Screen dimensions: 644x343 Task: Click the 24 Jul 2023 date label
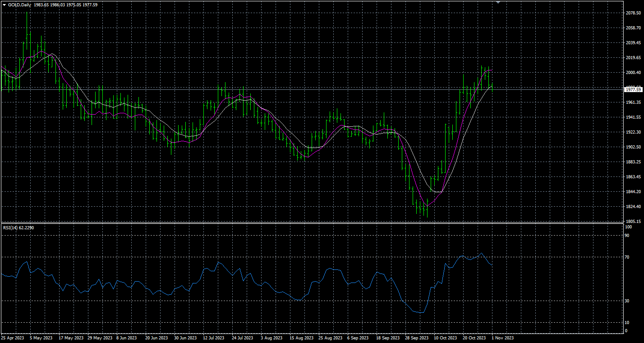pyautogui.click(x=243, y=338)
